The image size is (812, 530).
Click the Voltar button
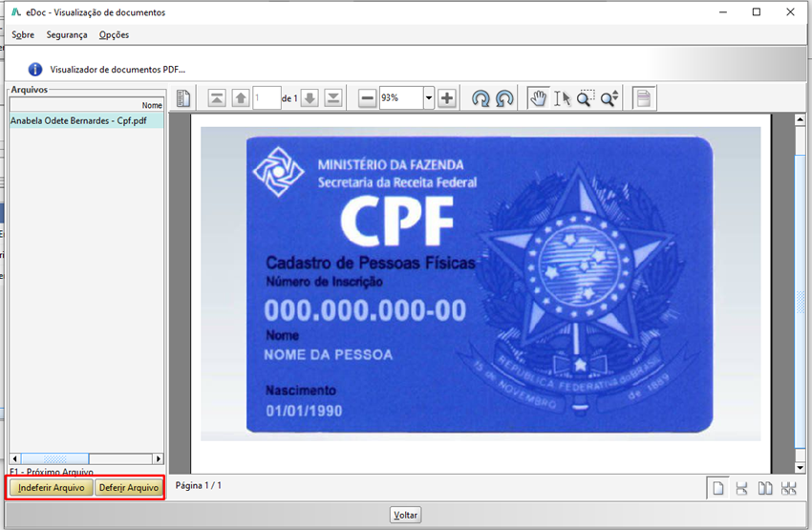(x=405, y=515)
